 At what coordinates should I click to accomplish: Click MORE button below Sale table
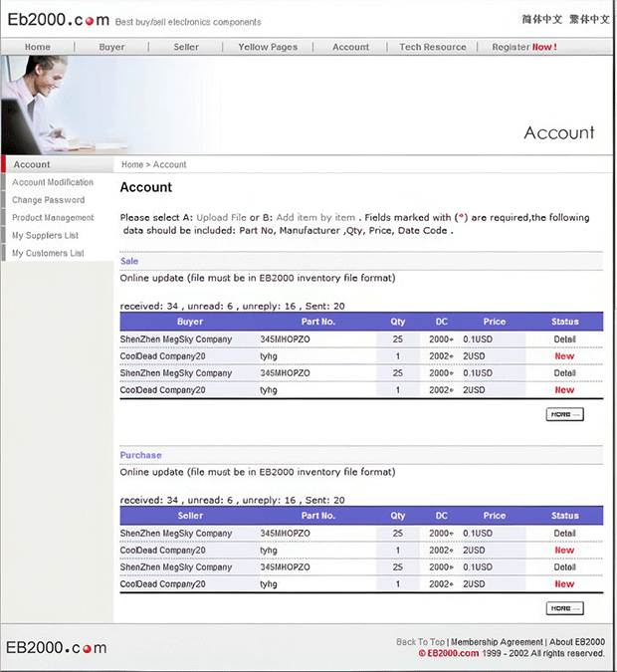point(564,414)
